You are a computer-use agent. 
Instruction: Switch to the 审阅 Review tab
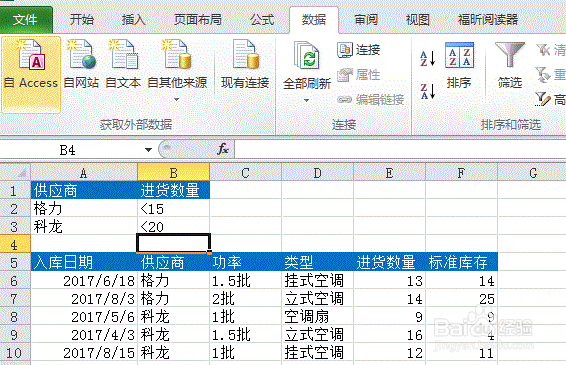click(x=366, y=19)
